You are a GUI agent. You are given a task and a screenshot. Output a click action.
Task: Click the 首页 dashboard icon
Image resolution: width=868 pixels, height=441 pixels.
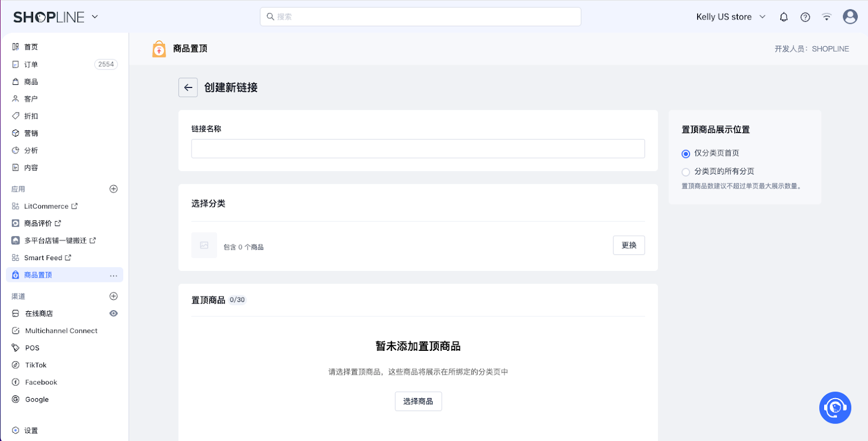click(16, 47)
